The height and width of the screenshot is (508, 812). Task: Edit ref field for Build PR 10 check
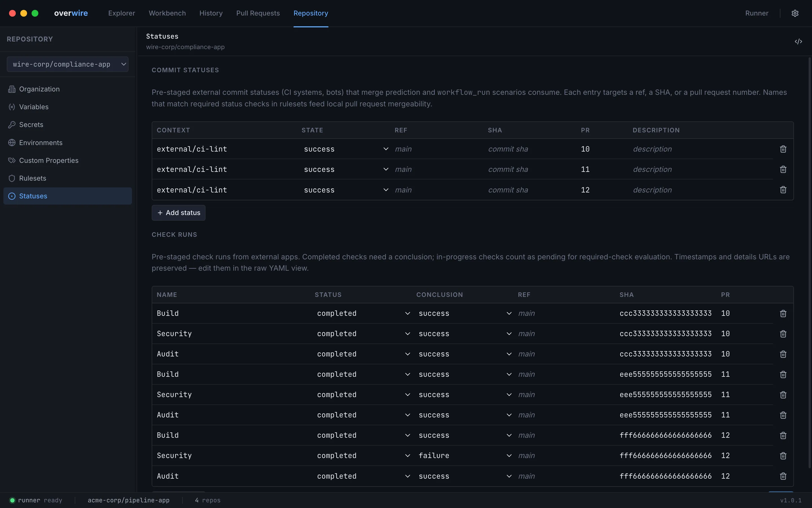click(566, 314)
